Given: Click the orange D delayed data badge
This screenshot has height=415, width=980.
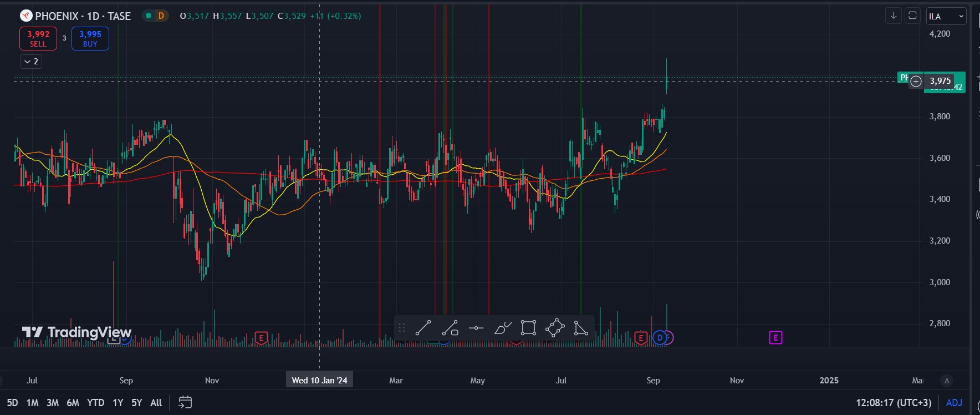Looking at the screenshot, I should click(161, 16).
